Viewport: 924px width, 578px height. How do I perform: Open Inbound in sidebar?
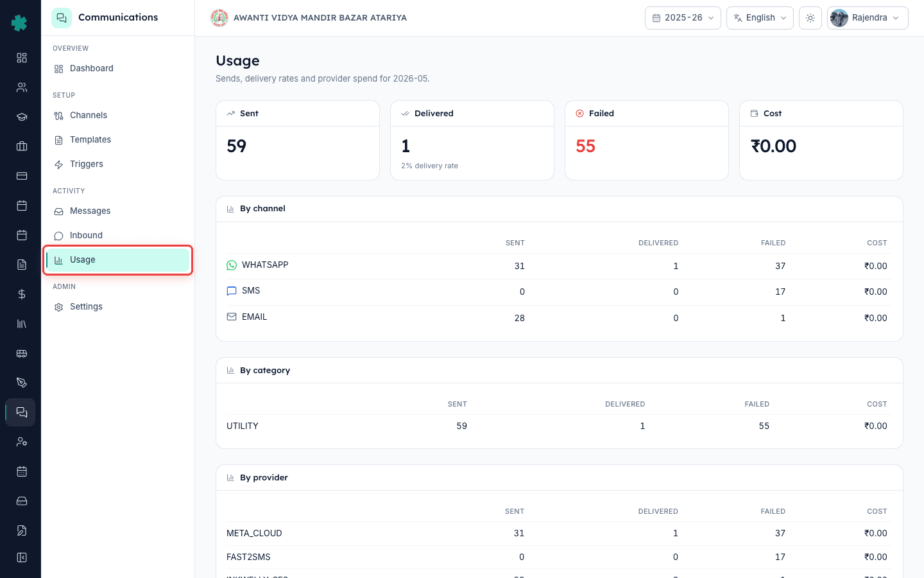click(118, 236)
